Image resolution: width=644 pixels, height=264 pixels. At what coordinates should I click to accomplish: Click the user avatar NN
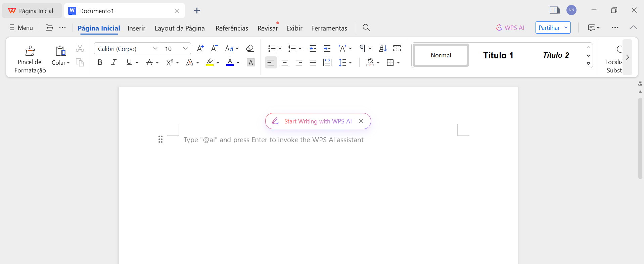click(x=571, y=10)
